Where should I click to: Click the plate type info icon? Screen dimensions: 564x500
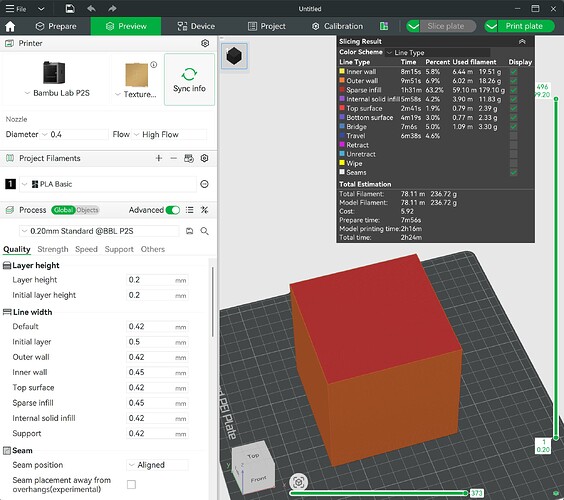154,65
